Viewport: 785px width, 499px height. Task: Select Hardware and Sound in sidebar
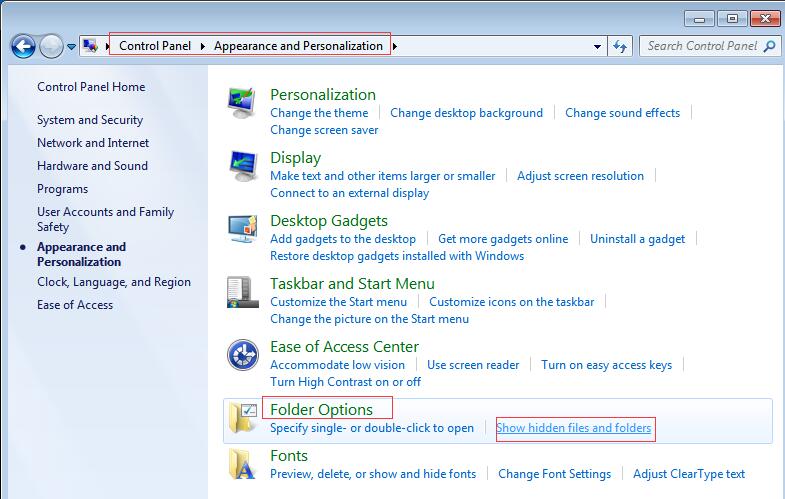pos(92,166)
